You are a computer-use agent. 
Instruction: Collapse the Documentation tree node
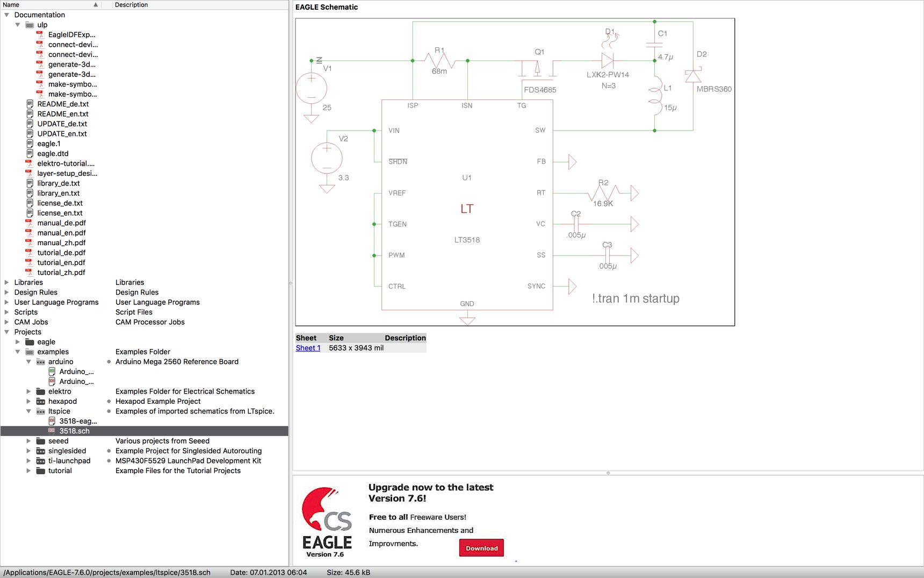[7, 15]
